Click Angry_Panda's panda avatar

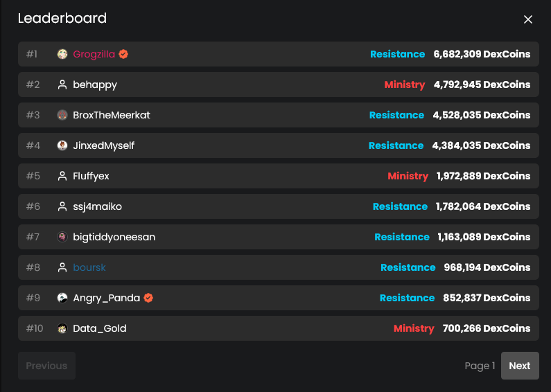click(x=62, y=298)
